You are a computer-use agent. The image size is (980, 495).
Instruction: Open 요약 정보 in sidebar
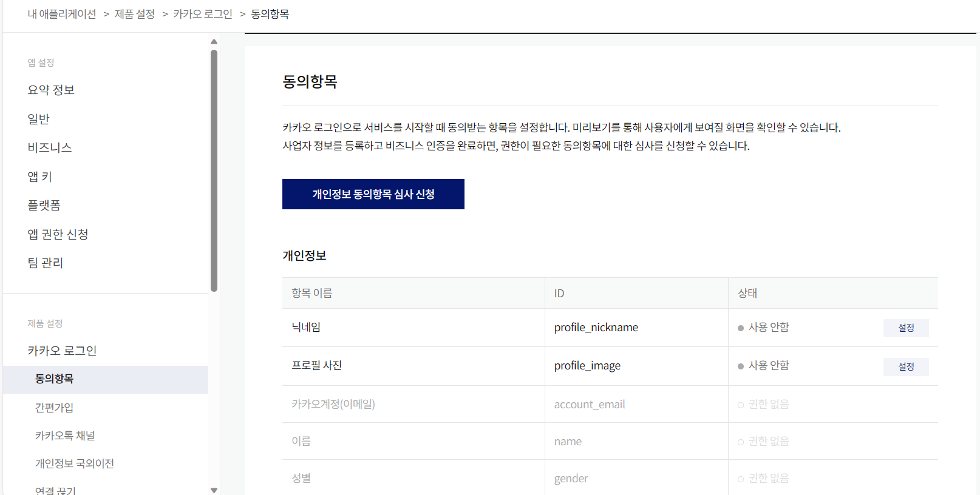click(x=51, y=90)
